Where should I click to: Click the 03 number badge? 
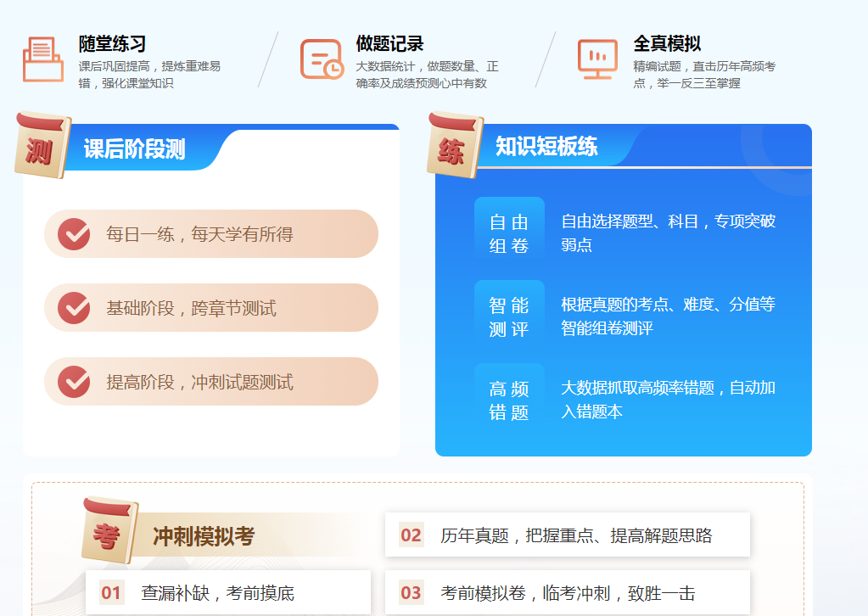pos(411,593)
